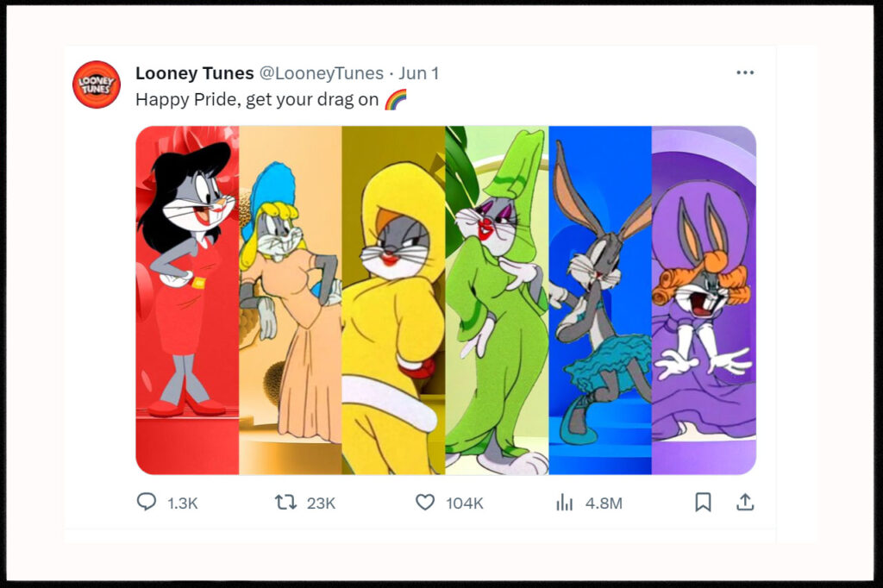Open the three-dot more options menu
Image resolution: width=883 pixels, height=588 pixels.
(745, 72)
